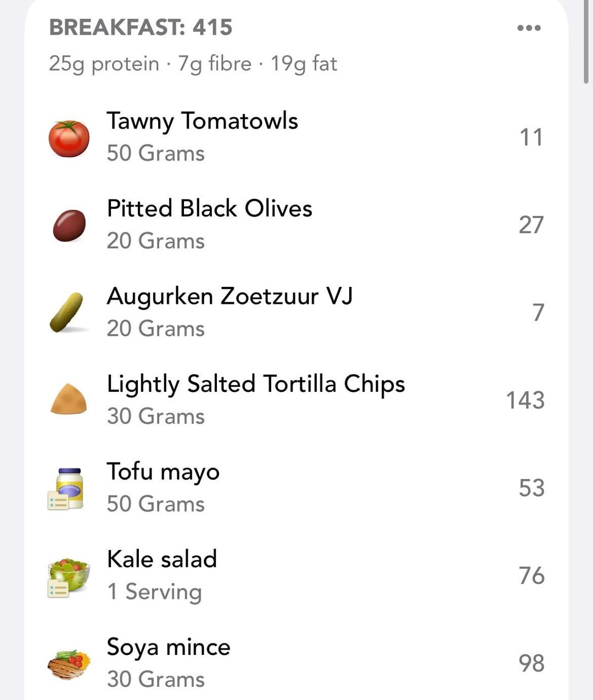Tap the BREAKFAST: 415 header

[x=141, y=27]
